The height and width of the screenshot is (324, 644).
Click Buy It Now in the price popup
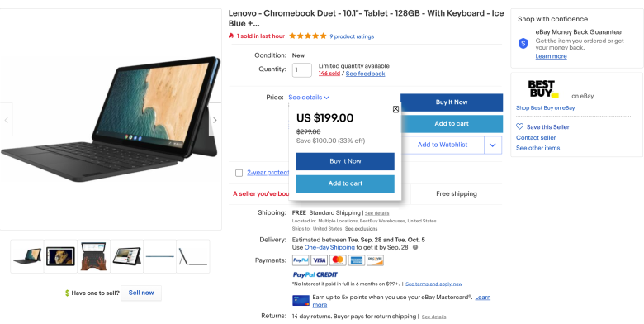tap(345, 161)
